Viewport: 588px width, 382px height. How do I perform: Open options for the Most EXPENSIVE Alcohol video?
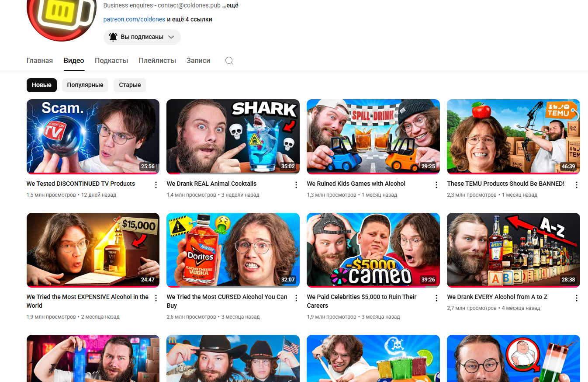[156, 298]
